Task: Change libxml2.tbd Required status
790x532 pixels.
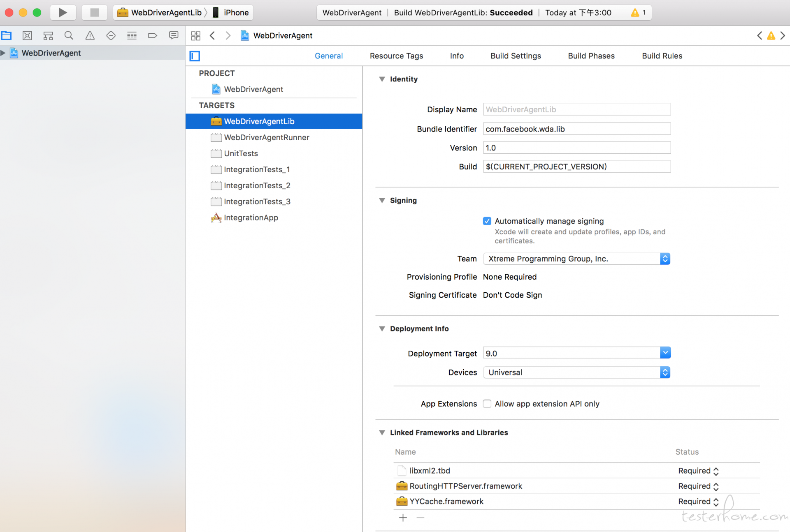Action: point(698,471)
